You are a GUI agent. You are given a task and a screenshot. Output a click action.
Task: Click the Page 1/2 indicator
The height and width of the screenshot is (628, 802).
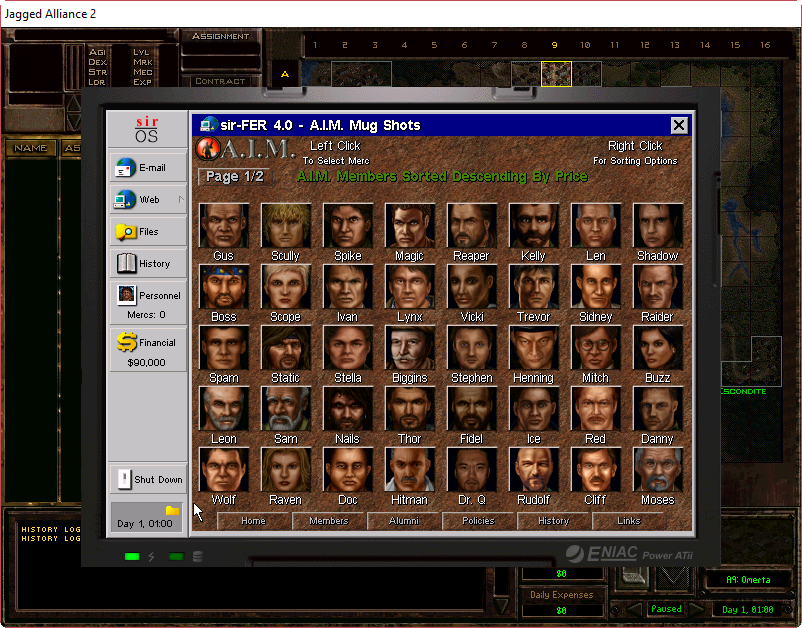[235, 176]
